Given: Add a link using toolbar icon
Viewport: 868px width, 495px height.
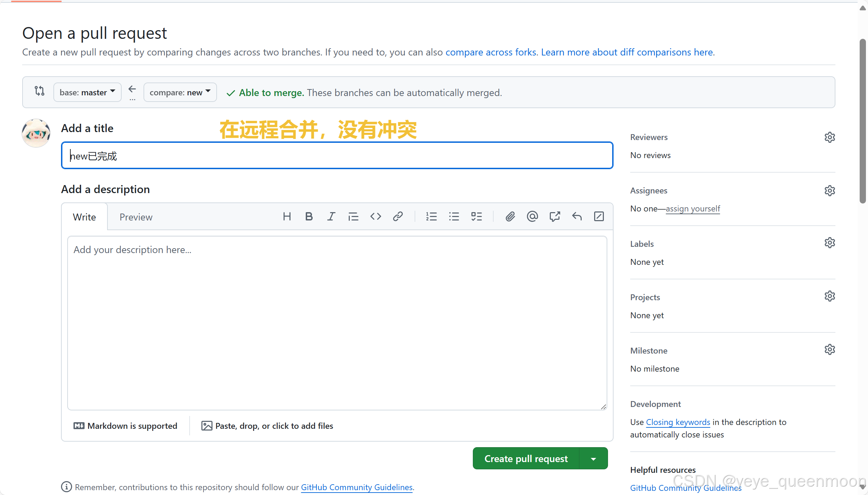Looking at the screenshot, I should [398, 217].
